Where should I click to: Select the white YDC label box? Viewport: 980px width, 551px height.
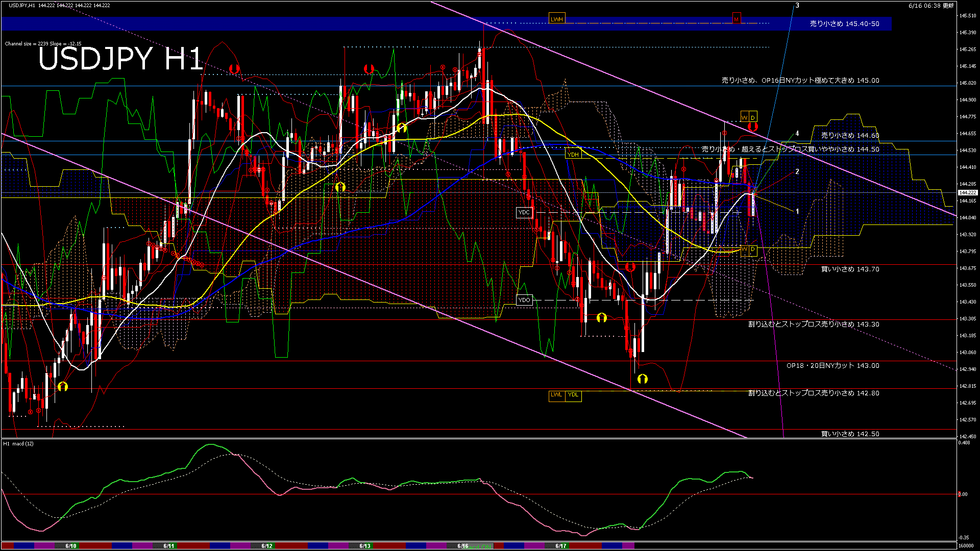click(524, 212)
